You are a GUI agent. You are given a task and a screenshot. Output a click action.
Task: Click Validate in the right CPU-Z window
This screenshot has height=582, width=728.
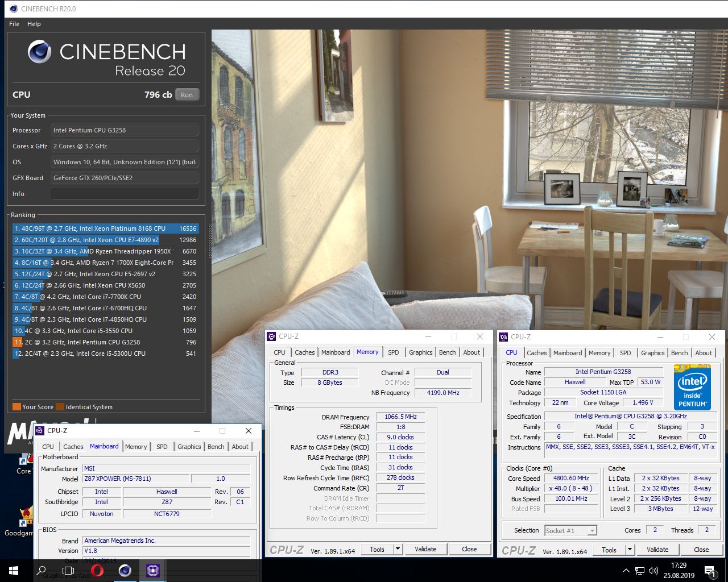pos(657,550)
